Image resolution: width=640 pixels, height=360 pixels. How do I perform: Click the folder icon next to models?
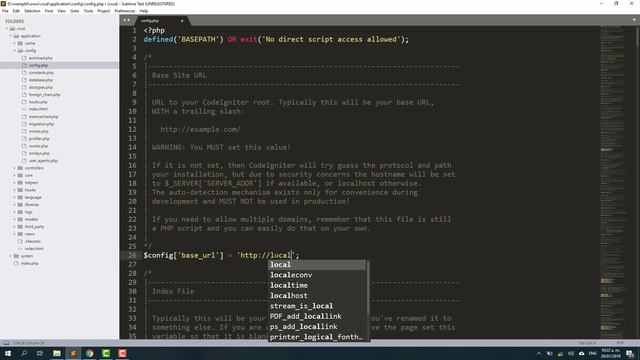20,219
